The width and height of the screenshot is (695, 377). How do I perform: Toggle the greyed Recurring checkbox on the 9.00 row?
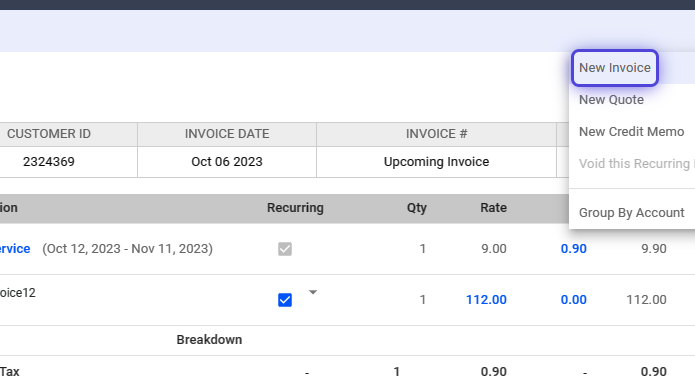[285, 249]
